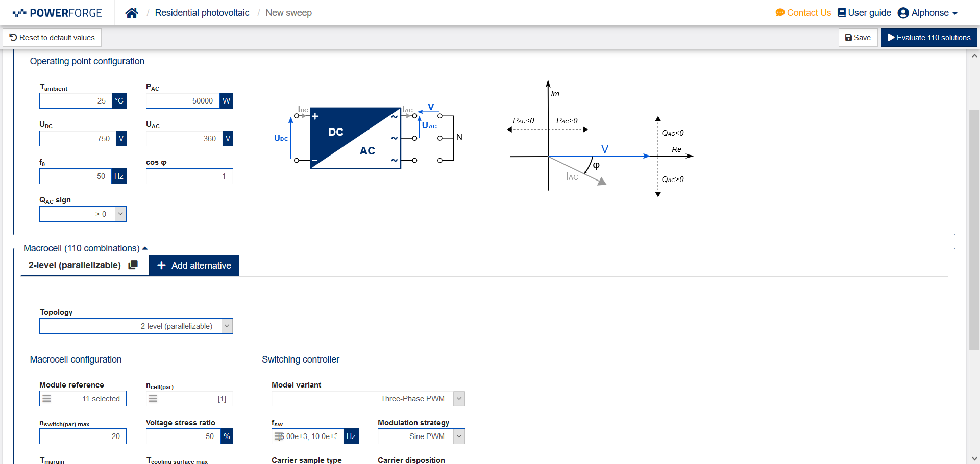This screenshot has height=464, width=980.
Task: Save the sweep configuration
Action: point(858,38)
